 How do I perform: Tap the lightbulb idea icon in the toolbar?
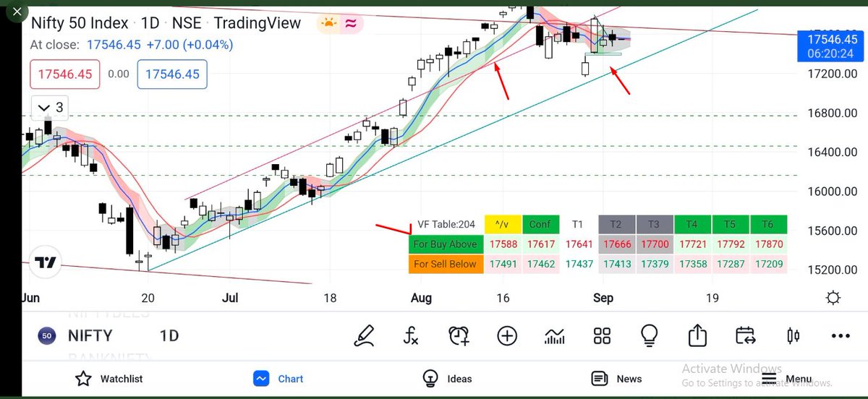[x=649, y=335]
